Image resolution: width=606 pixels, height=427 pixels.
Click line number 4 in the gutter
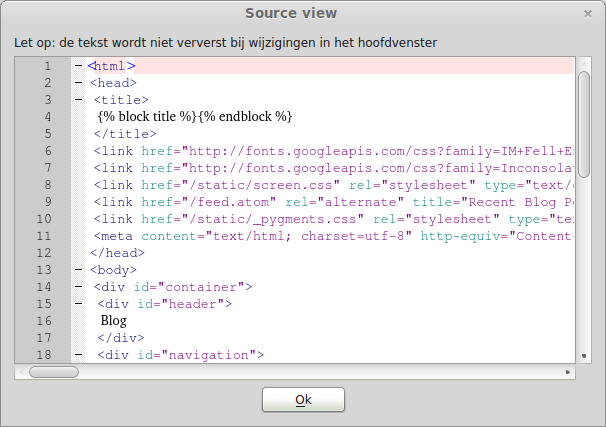[x=48, y=117]
